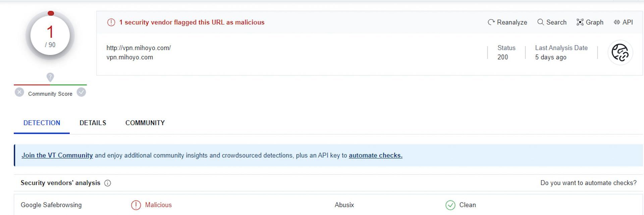This screenshot has height=215, width=644.
Task: Vote negative with the X community icon
Action: 19,92
